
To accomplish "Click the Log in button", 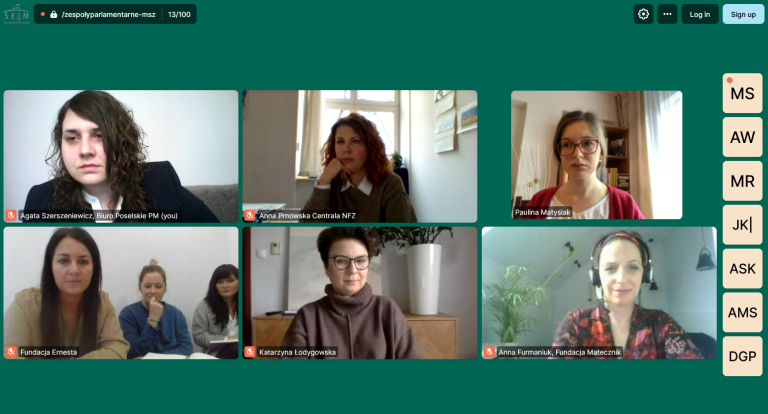I will tap(700, 14).
